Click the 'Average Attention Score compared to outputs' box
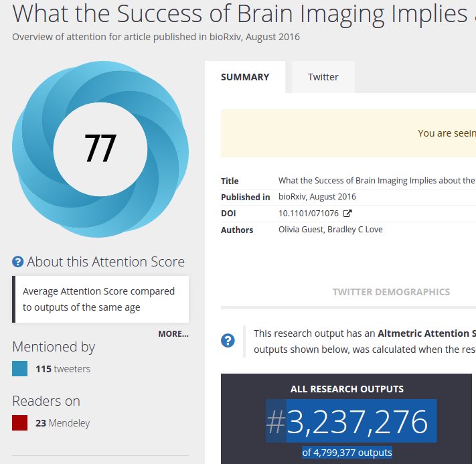Image resolution: width=476 pixels, height=464 pixels. [100, 299]
